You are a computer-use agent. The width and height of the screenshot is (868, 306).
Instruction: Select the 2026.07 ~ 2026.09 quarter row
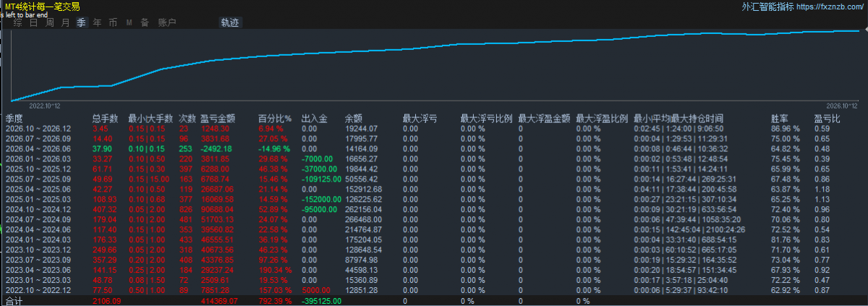(x=434, y=138)
